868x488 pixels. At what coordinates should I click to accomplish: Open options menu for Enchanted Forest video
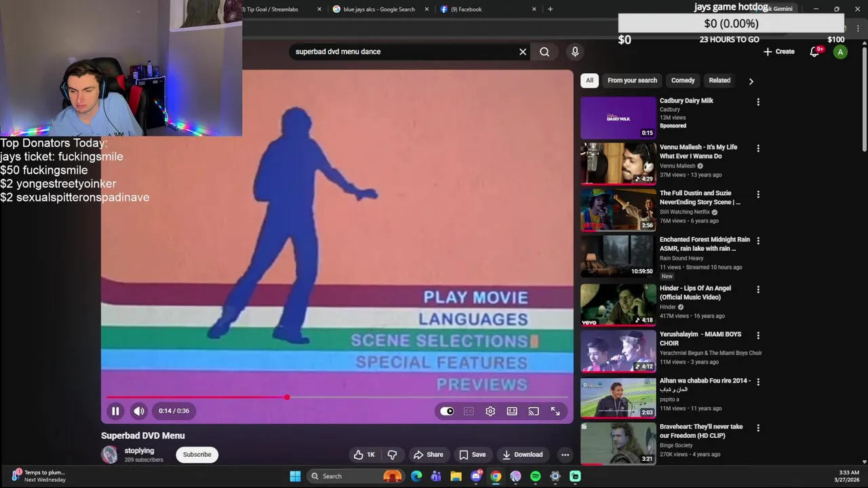click(758, 241)
